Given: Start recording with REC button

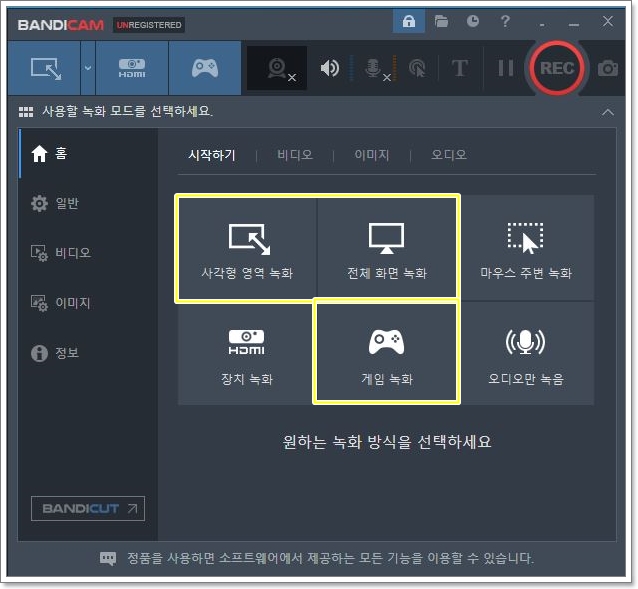Looking at the screenshot, I should coord(557,68).
